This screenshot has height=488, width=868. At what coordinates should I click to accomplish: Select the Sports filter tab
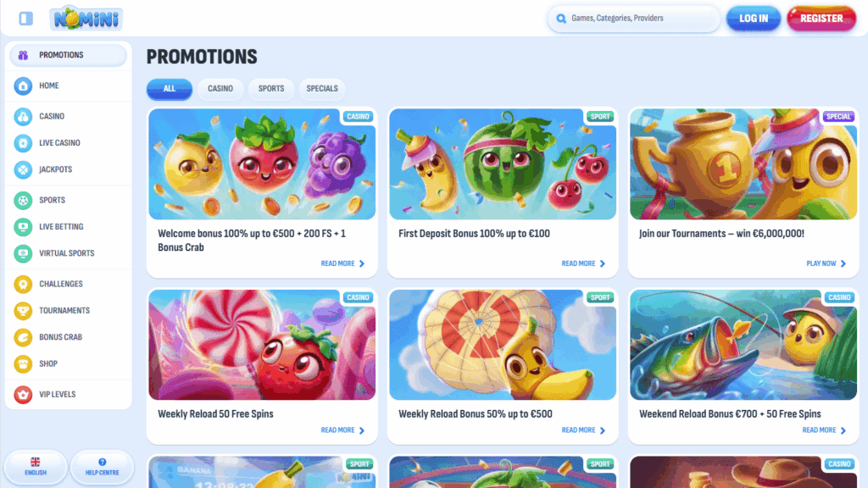tap(271, 88)
